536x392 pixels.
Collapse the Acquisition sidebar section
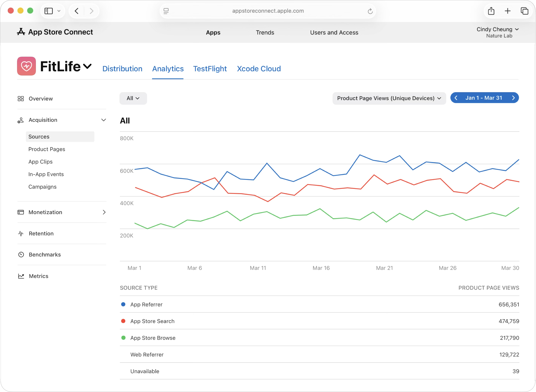[x=103, y=120]
